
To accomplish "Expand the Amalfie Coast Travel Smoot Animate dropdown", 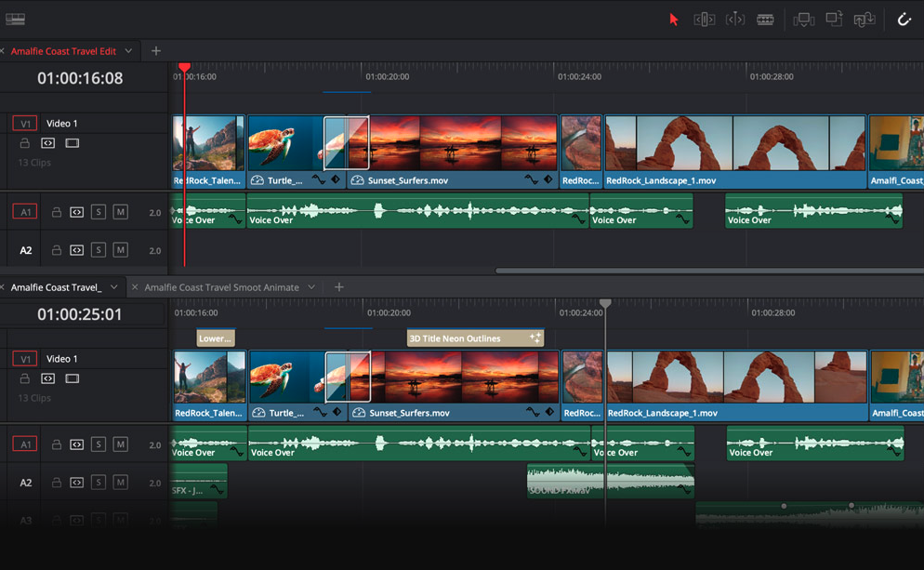I will pos(311,286).
